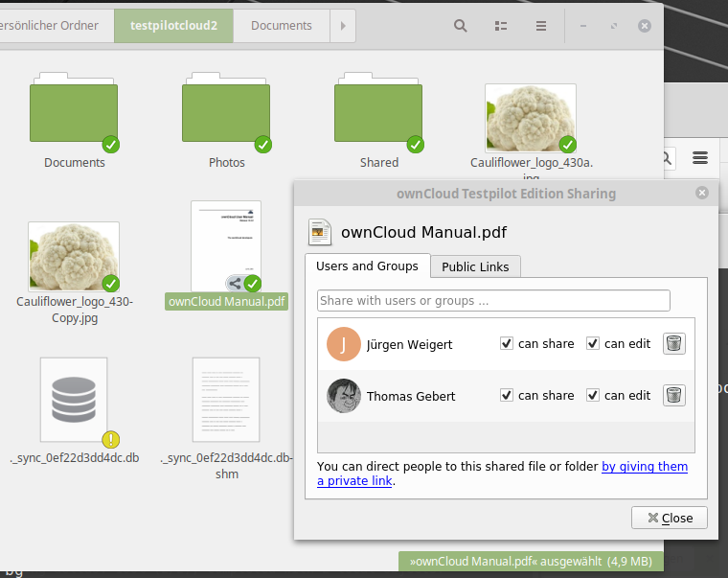Open the Photos folder icon
This screenshot has height=578, width=728.
tap(226, 107)
